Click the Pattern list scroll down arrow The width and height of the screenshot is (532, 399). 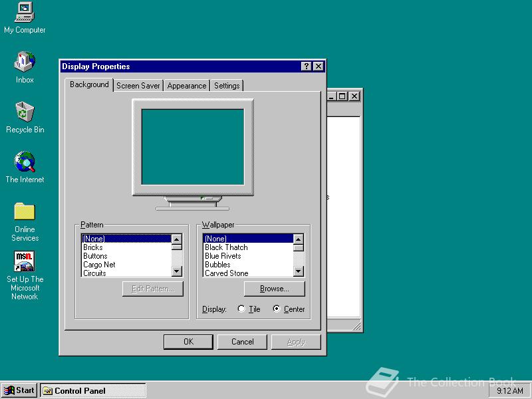click(x=177, y=271)
